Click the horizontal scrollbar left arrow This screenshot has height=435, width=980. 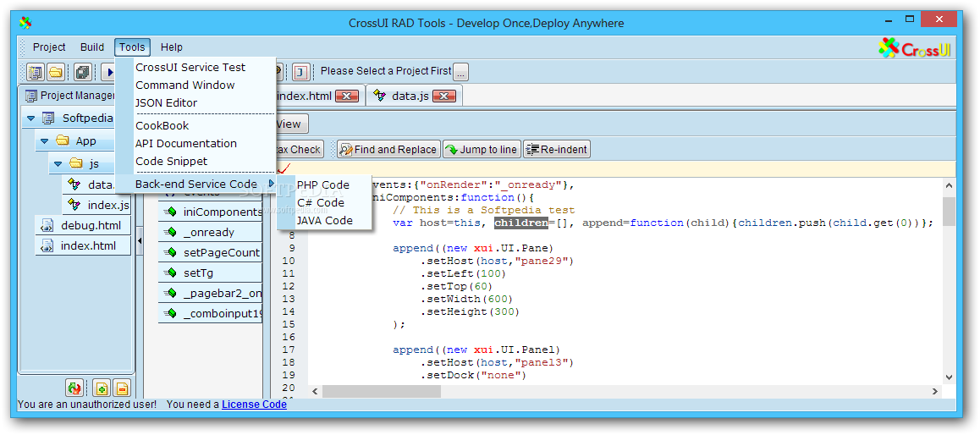pos(314,391)
